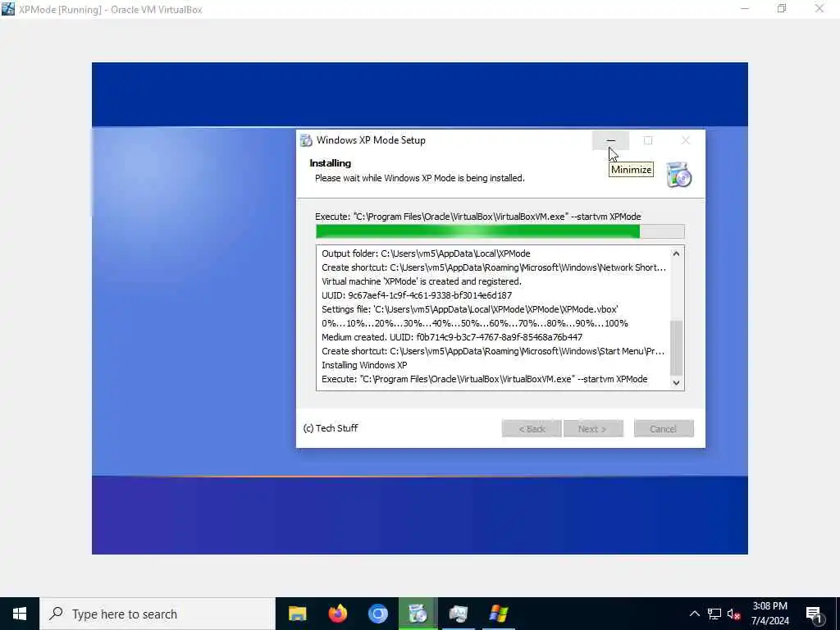Viewport: 840px width, 630px height.
Task: Open the network tray icon
Action: point(714,614)
